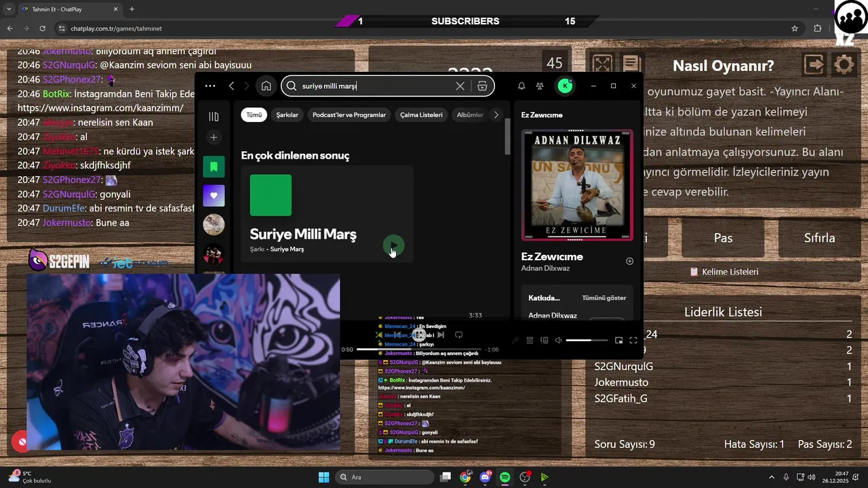868x488 pixels.
Task: Toggle ChatPlay fullscreen expand icon
Action: click(x=601, y=64)
